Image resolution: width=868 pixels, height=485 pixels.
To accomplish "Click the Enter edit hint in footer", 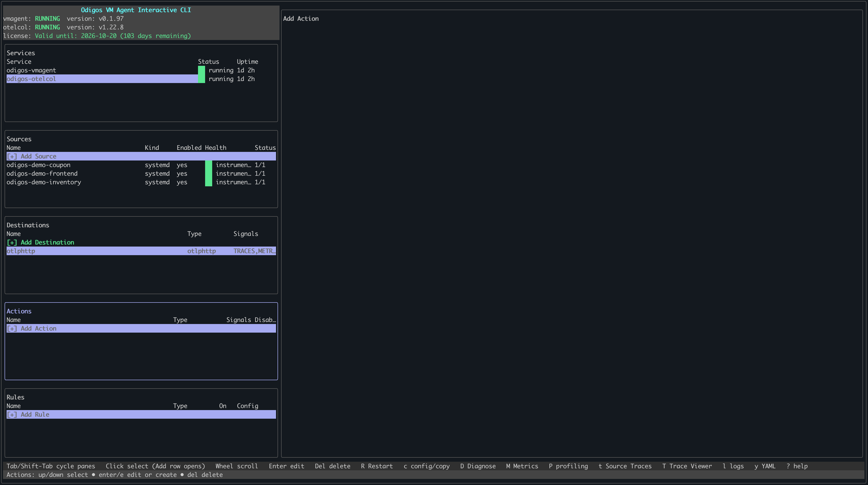I will click(286, 466).
